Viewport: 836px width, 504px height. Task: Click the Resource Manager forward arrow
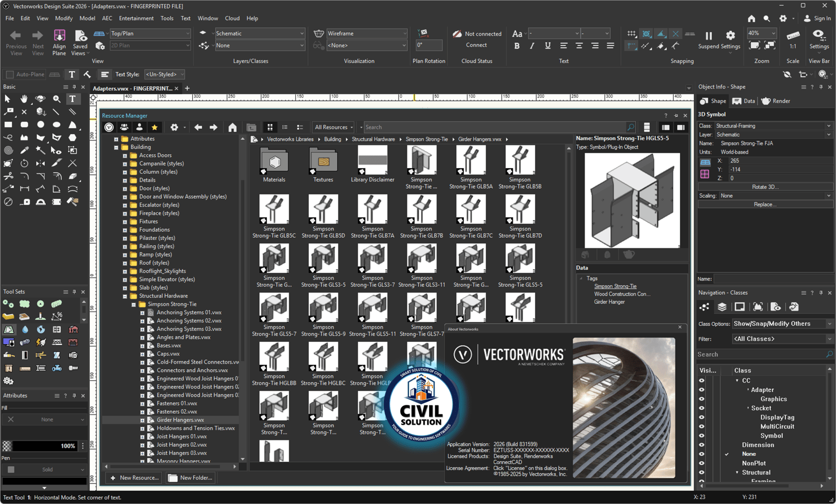(213, 128)
